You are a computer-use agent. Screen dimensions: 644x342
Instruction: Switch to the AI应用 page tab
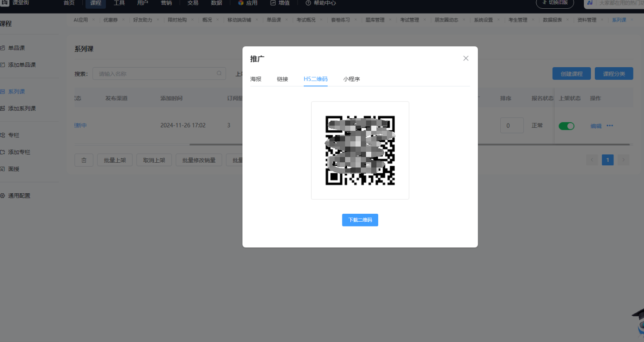81,20
